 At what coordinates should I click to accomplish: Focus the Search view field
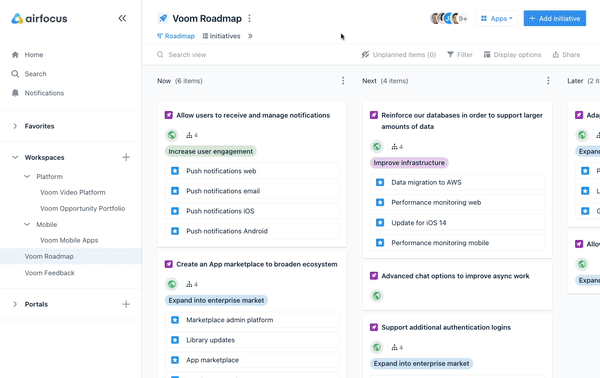pos(187,55)
